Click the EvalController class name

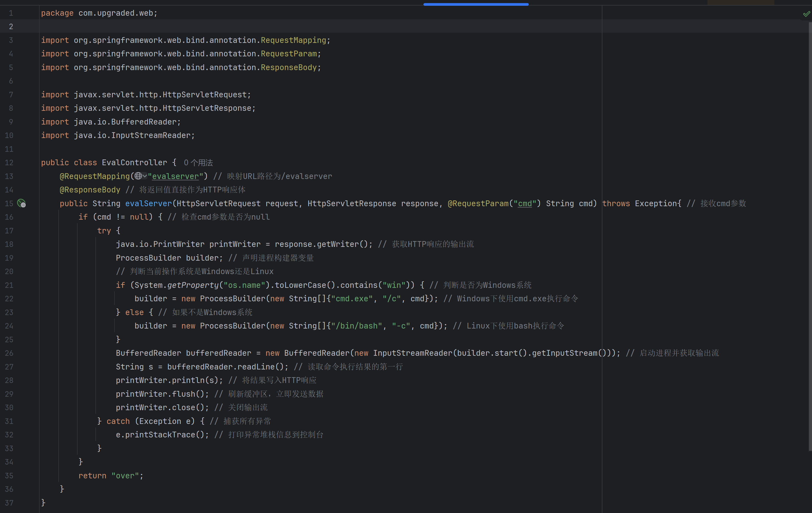pos(134,163)
